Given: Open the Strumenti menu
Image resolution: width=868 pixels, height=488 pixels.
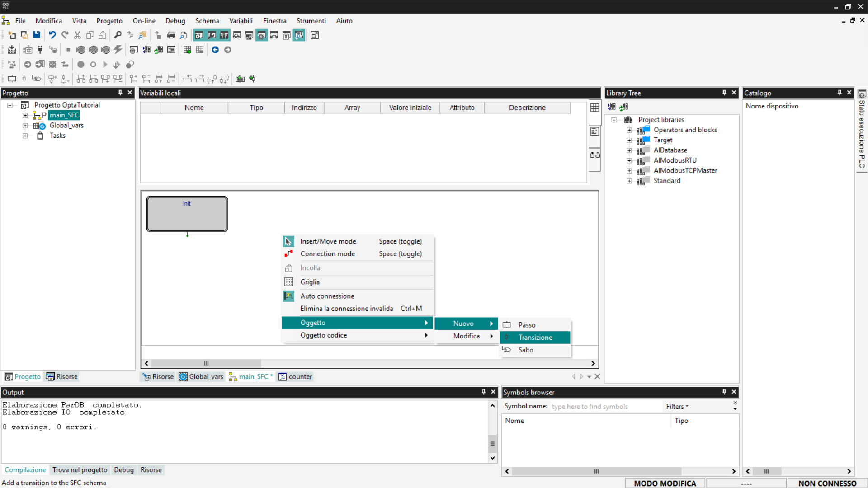Looking at the screenshot, I should tap(311, 21).
